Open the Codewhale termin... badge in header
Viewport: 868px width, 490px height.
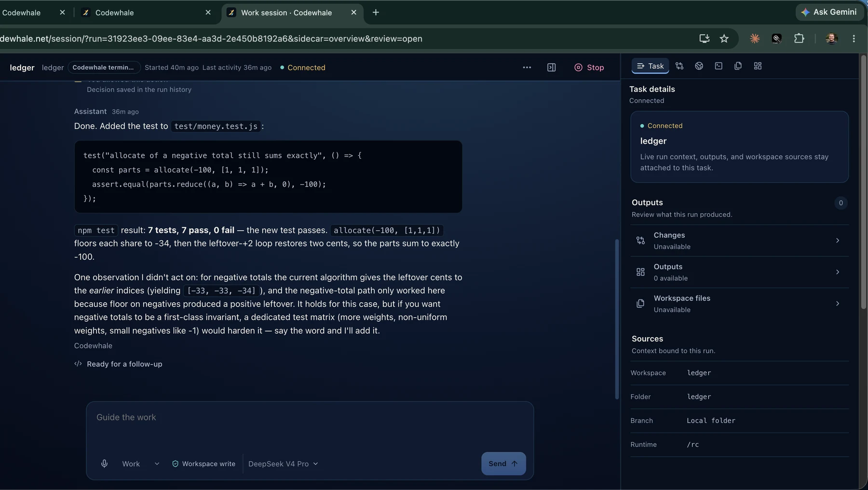[104, 68]
